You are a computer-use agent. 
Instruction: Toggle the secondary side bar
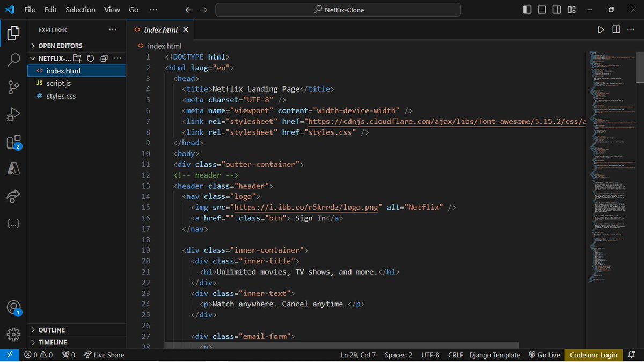[x=557, y=10]
